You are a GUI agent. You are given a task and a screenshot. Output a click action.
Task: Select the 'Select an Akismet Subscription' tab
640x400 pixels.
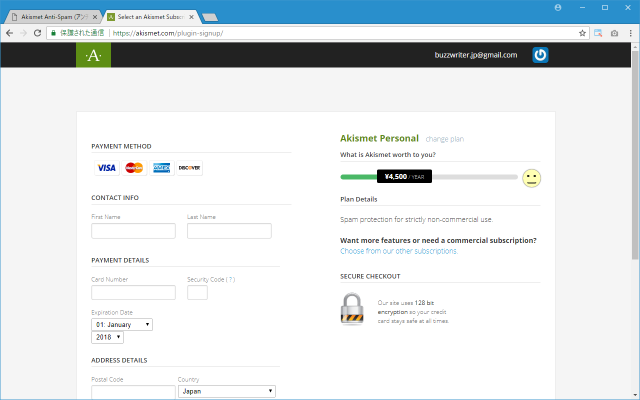[x=151, y=17]
